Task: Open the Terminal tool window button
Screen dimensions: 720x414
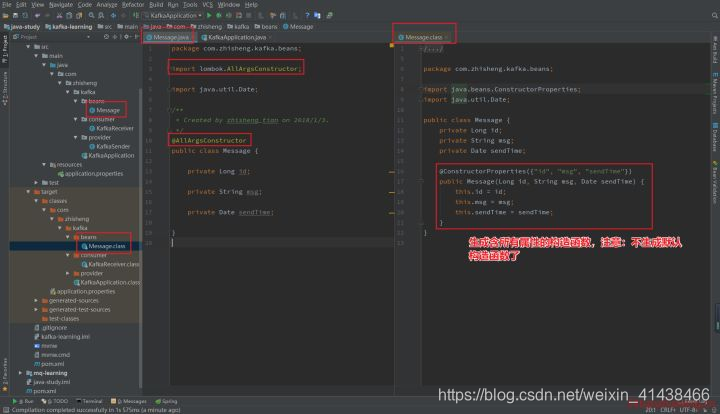Action: tap(89, 401)
